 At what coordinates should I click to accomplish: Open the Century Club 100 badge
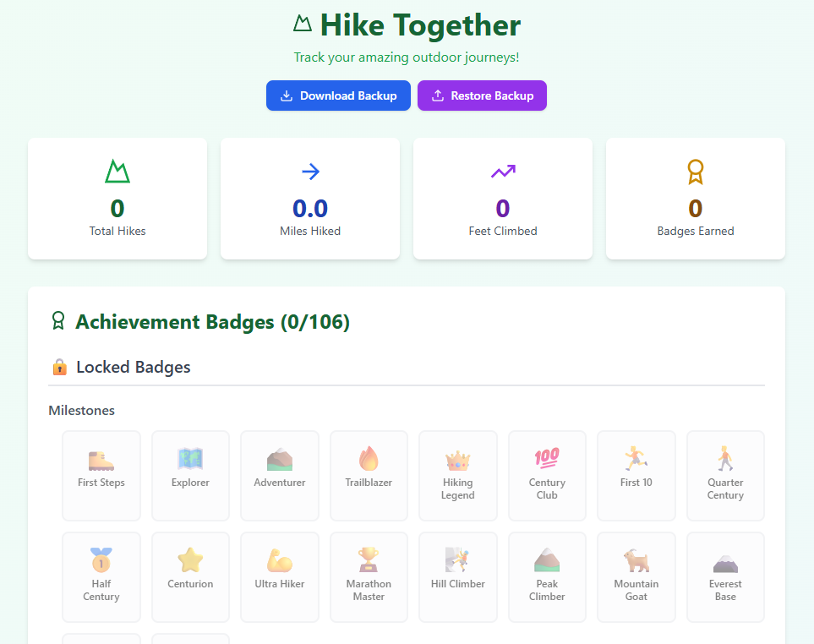coord(547,475)
